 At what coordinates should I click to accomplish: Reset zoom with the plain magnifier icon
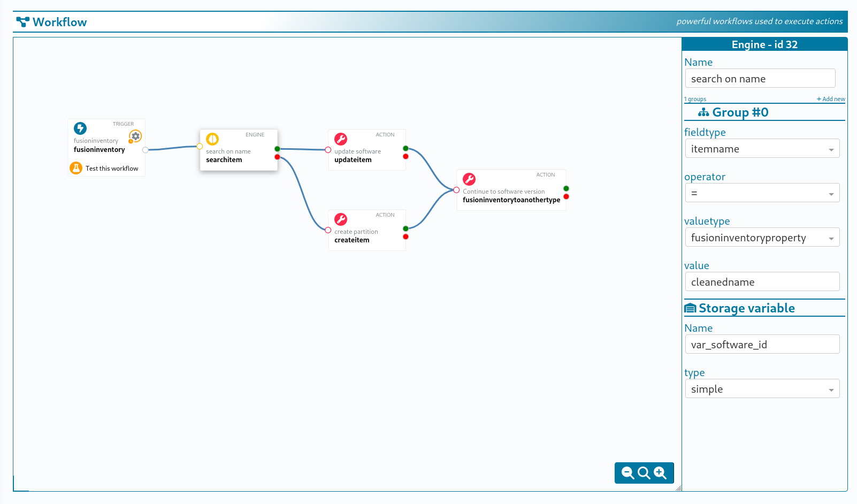pyautogui.click(x=644, y=473)
